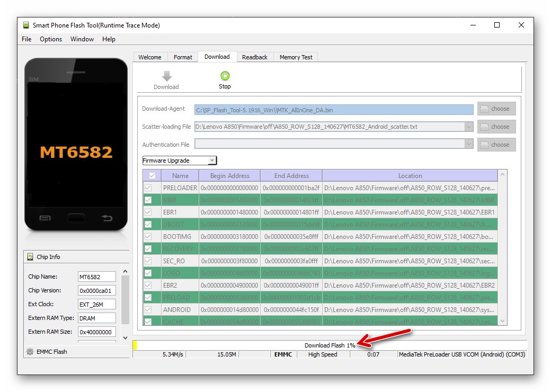
Task: Switch to the Readback tab
Action: [255, 57]
